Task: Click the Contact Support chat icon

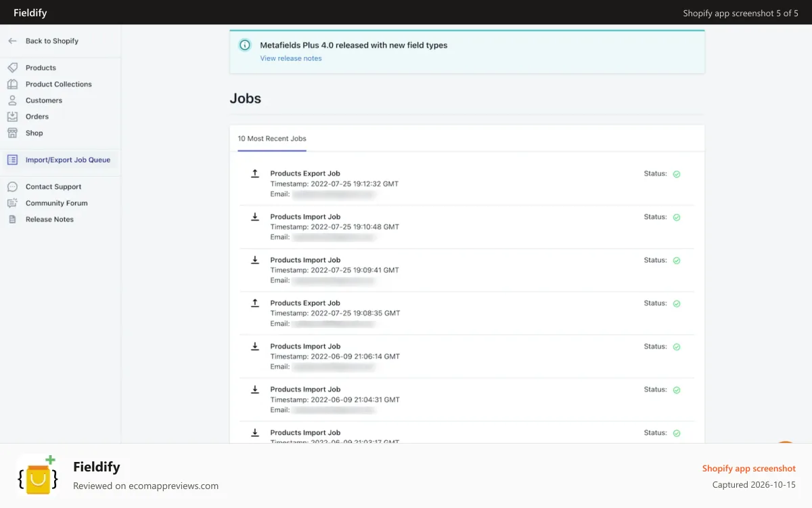Action: 12,187
